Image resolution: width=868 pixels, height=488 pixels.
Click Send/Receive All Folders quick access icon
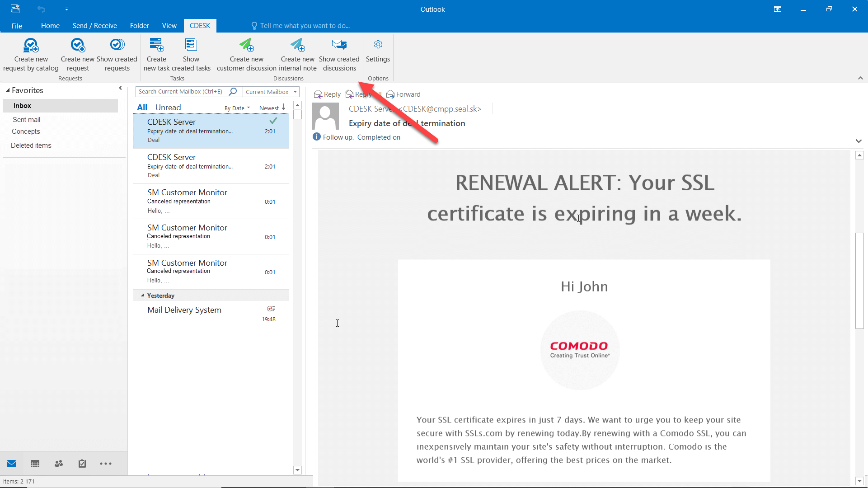coord(15,9)
